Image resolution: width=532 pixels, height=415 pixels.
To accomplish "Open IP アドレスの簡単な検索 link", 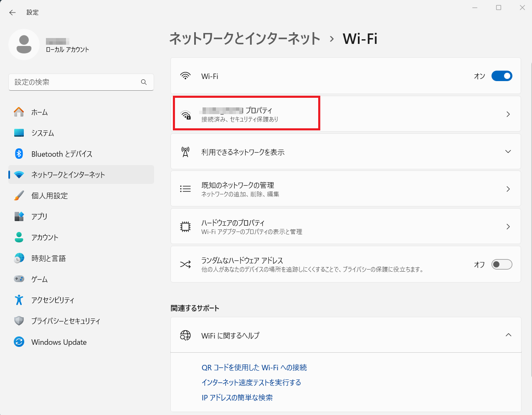I will click(237, 397).
